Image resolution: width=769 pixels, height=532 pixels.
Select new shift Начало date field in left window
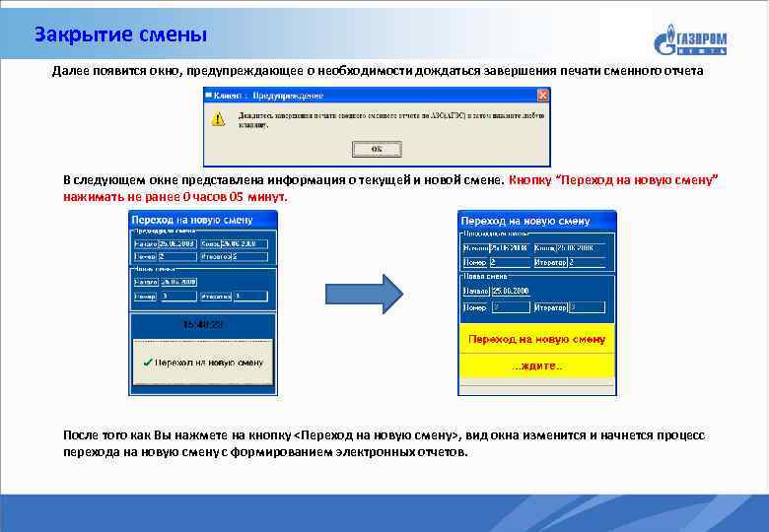click(179, 282)
